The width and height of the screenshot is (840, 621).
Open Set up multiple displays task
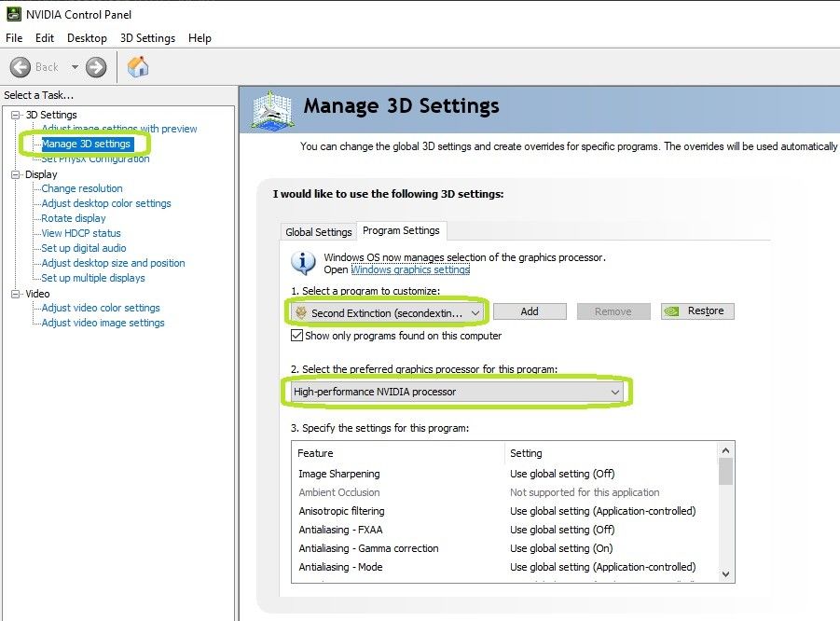pyautogui.click(x=93, y=278)
